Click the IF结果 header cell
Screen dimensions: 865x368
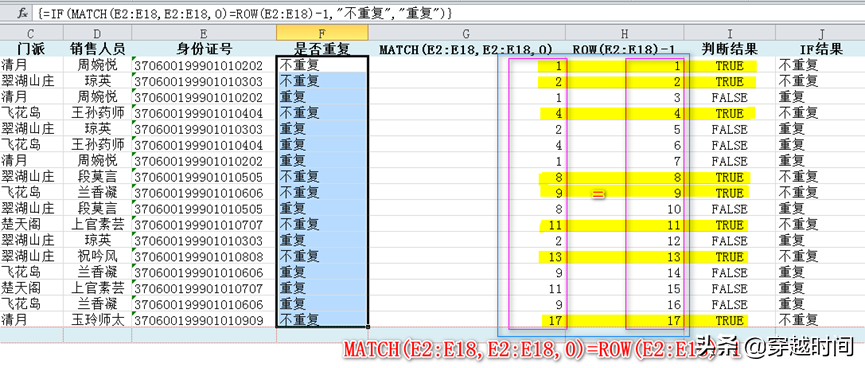click(x=820, y=50)
